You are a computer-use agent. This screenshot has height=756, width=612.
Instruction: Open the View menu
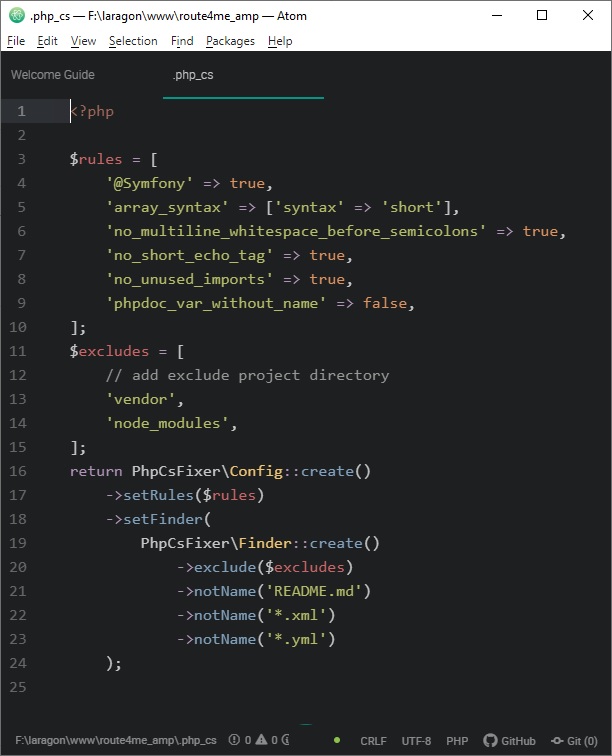click(x=83, y=41)
